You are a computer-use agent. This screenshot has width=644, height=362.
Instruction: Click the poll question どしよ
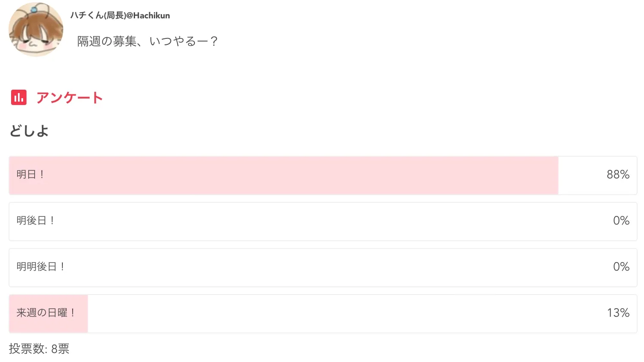[x=29, y=131]
